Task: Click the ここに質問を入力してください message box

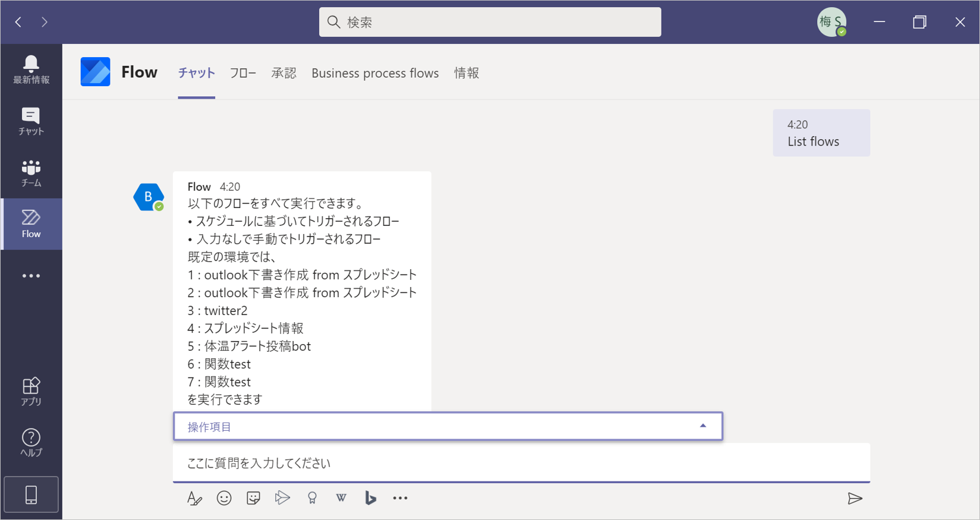Action: pos(521,462)
